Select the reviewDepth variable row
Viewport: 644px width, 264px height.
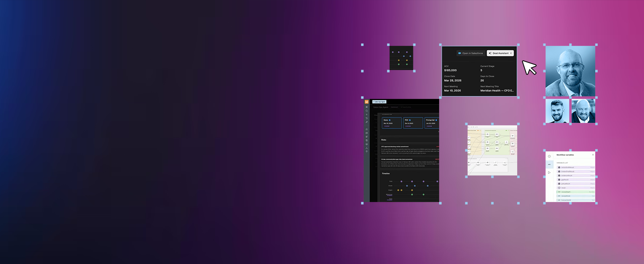point(576,192)
